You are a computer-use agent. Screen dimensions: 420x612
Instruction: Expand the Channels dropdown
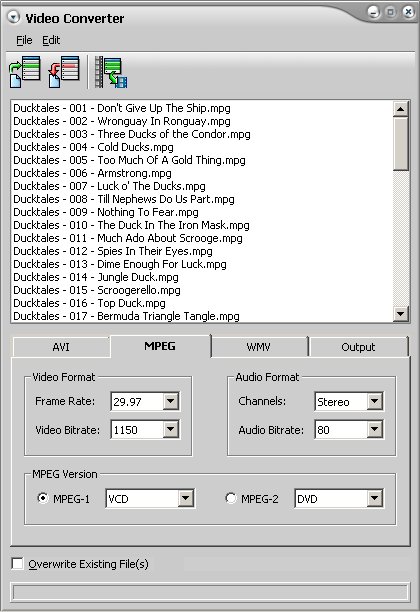(x=374, y=401)
